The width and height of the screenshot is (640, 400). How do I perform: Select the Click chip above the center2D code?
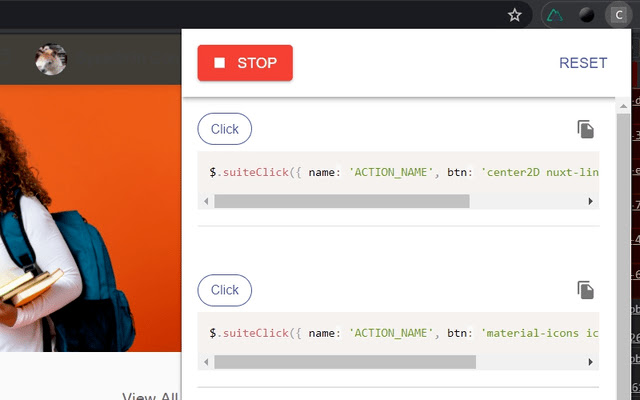point(224,129)
